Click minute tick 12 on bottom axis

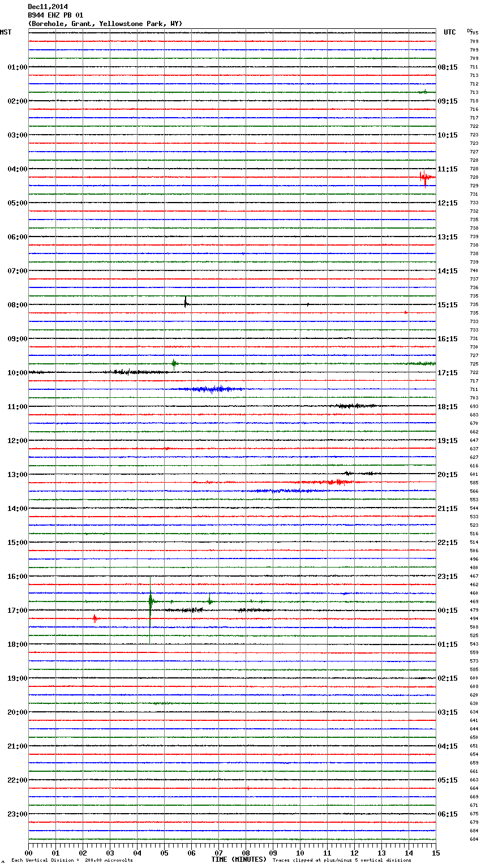click(355, 853)
